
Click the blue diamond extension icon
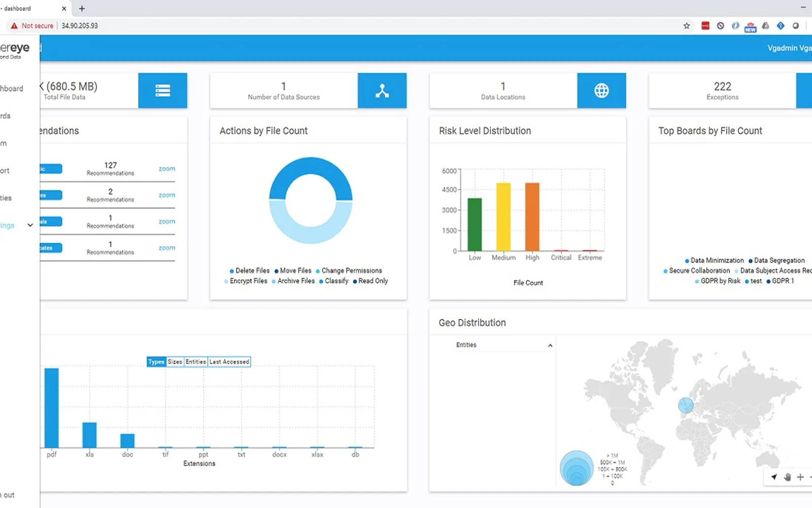point(781,25)
